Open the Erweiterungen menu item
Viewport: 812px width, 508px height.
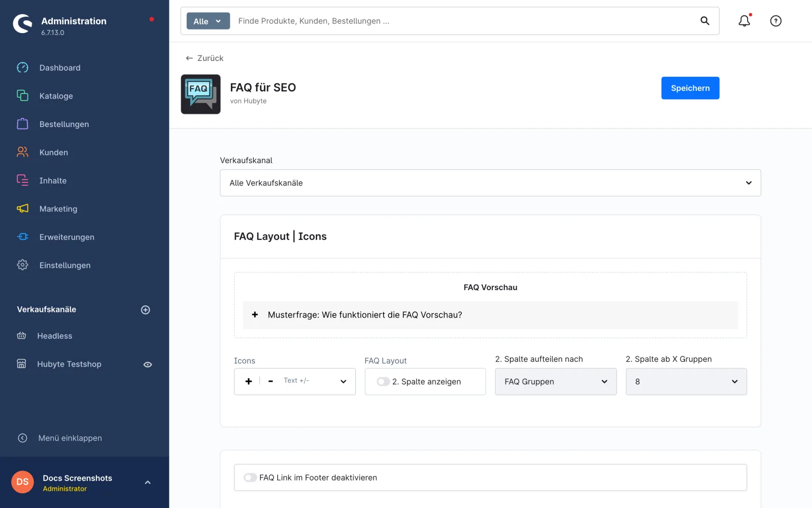[66, 237]
